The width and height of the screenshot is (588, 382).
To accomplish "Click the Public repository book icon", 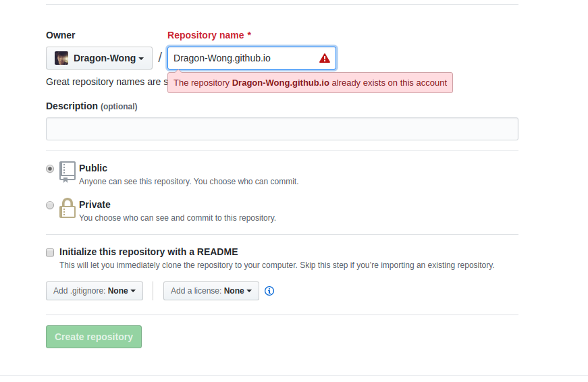I will [x=67, y=171].
